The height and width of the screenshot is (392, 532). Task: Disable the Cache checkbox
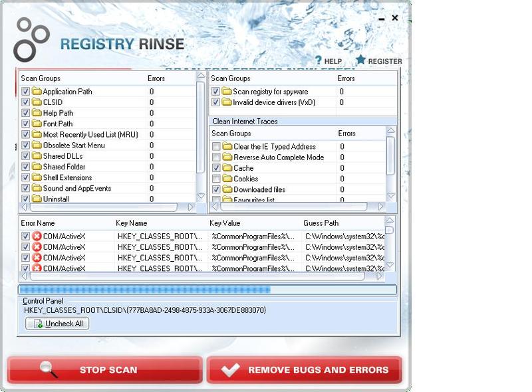click(216, 168)
